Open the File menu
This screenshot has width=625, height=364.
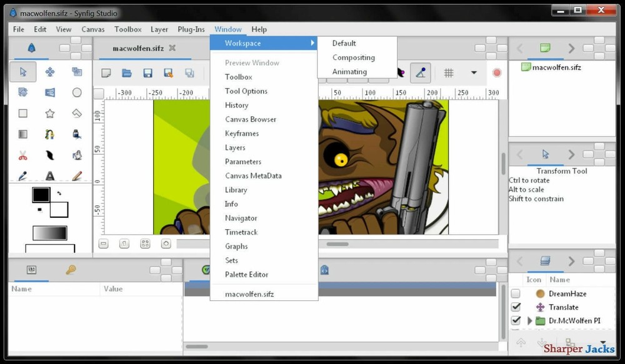coord(18,29)
